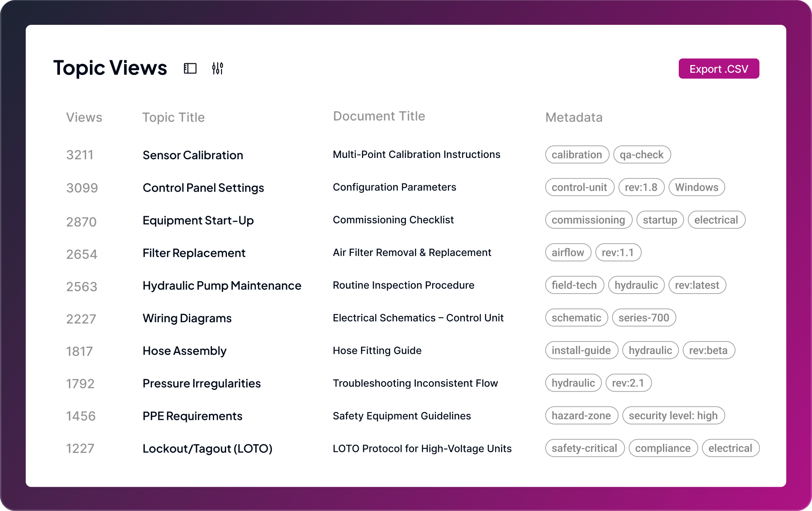Click the Topic Title column header

[173, 117]
